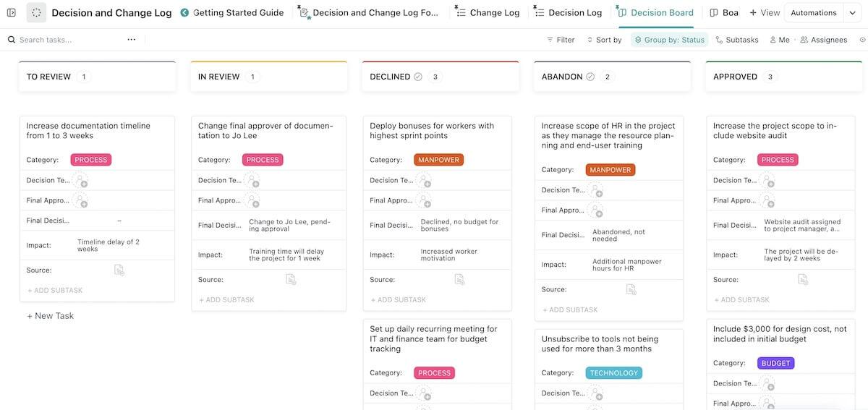Screen dimensions: 868x410
Task: Toggle the sidebar panel icon
Action: tap(11, 12)
